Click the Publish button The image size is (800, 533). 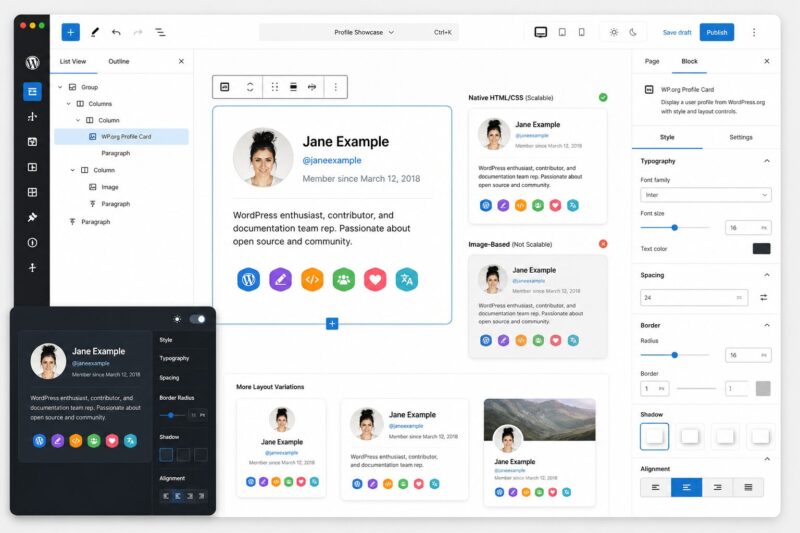(717, 32)
